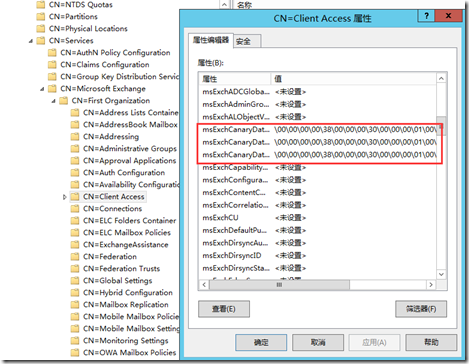Click the 取消 button

click(x=318, y=343)
